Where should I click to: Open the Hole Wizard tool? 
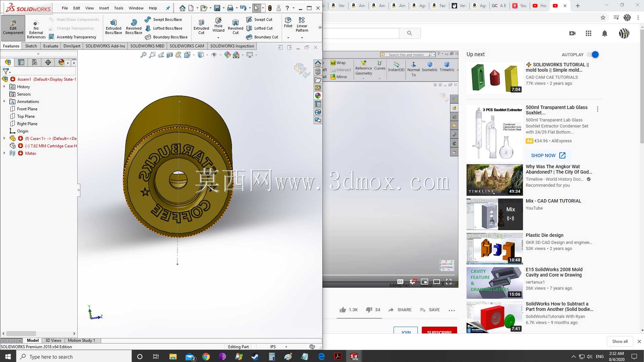click(218, 25)
